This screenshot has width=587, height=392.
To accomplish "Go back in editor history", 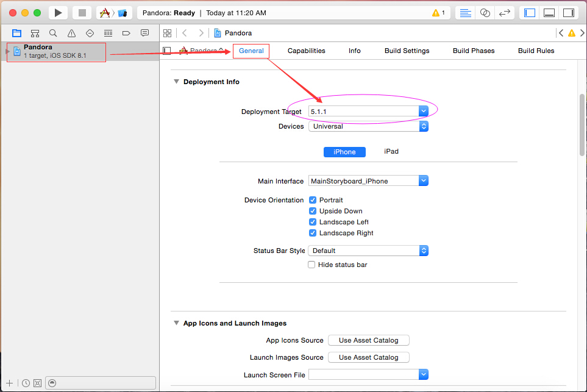I will coord(185,33).
